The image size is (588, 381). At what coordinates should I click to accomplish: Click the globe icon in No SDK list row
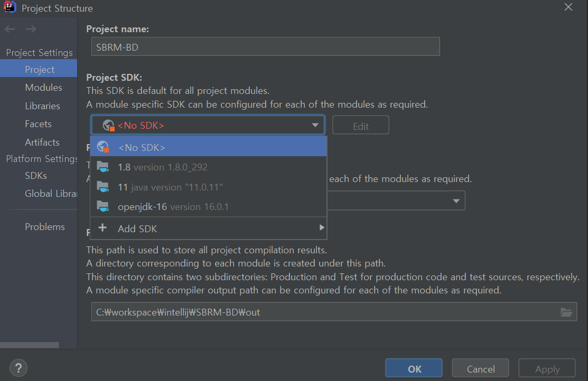[102, 147]
